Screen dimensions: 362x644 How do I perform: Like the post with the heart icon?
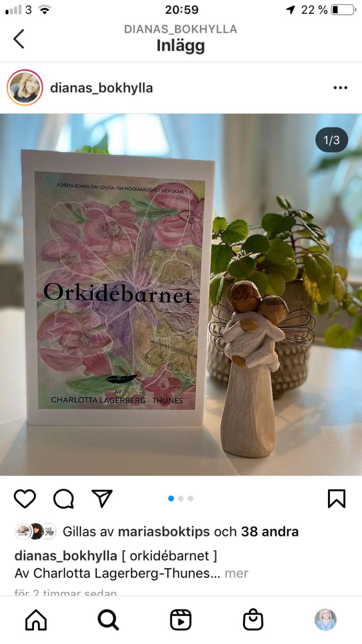coord(24,499)
